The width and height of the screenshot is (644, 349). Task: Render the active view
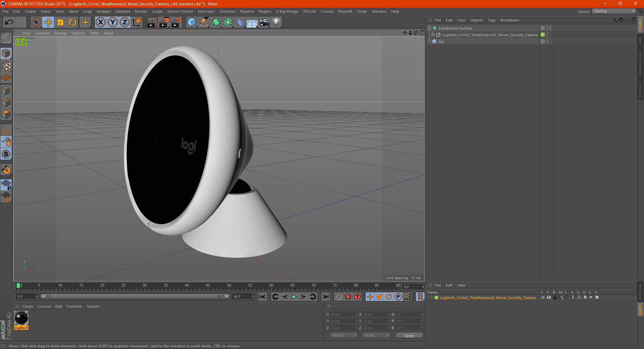coord(152,22)
